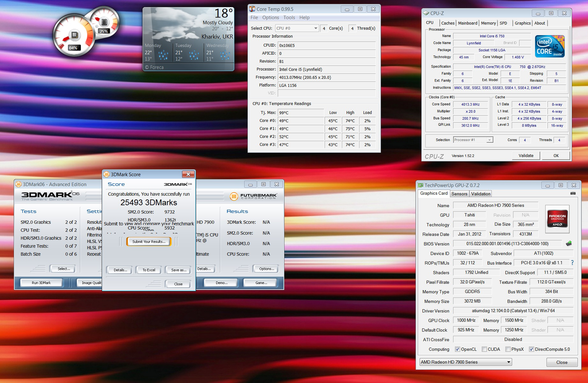Screen dimensions: 588x383
Task: Switch to the Mainboard tab in CPU-Z
Action: pyautogui.click(x=468, y=23)
